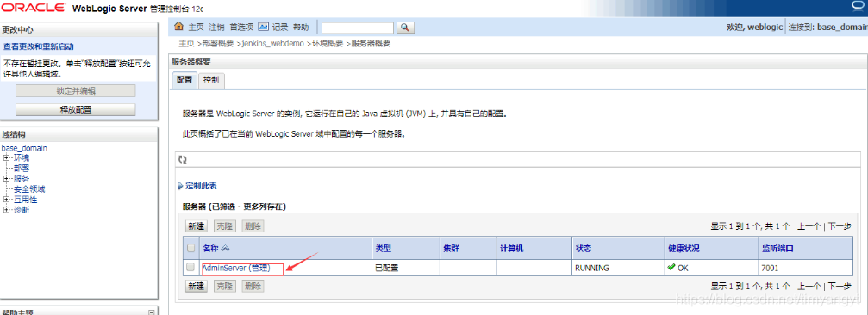Screen dimensions: 868x315
Task: Click the 集群 column header
Action: (x=452, y=249)
